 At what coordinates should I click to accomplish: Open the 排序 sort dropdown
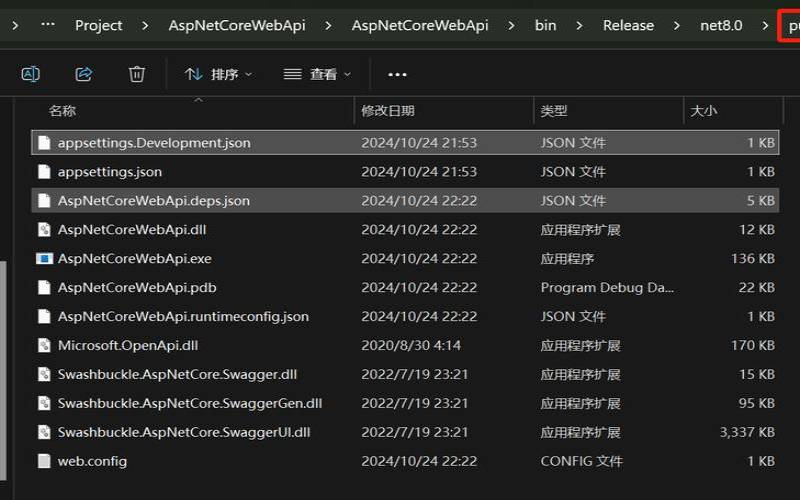219,74
